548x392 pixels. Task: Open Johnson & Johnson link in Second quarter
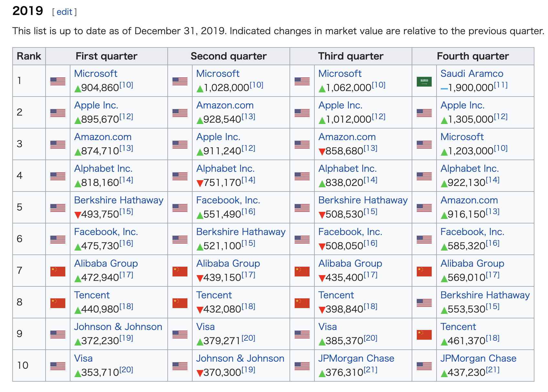[x=240, y=358]
